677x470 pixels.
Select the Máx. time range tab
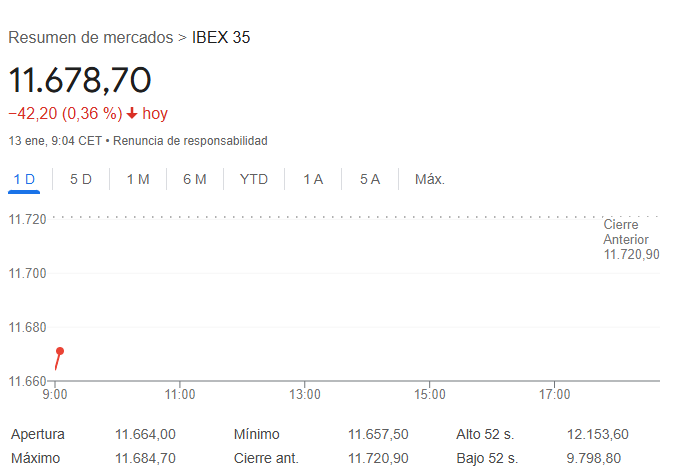(x=430, y=179)
